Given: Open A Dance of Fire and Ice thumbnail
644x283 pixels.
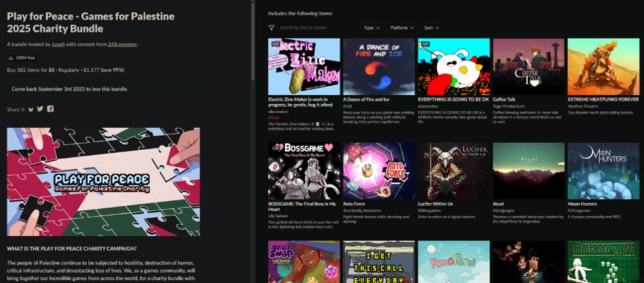Looking at the screenshot, I should (x=379, y=66).
